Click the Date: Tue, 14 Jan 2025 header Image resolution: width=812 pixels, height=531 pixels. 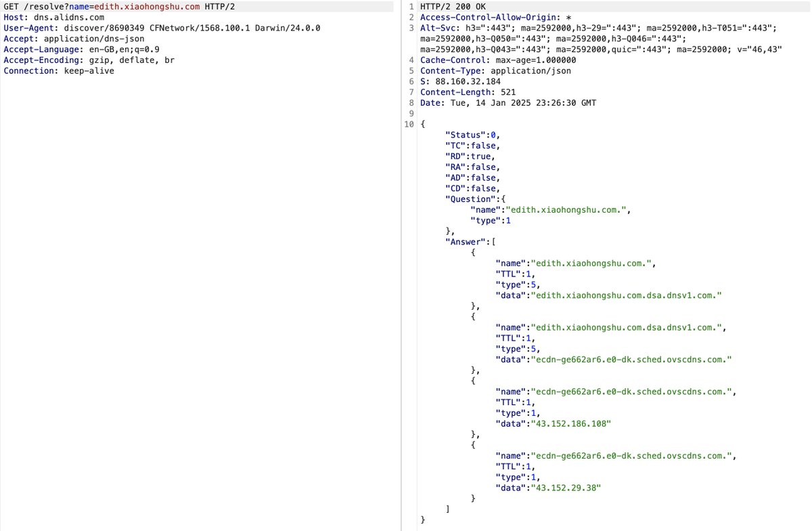pos(508,104)
